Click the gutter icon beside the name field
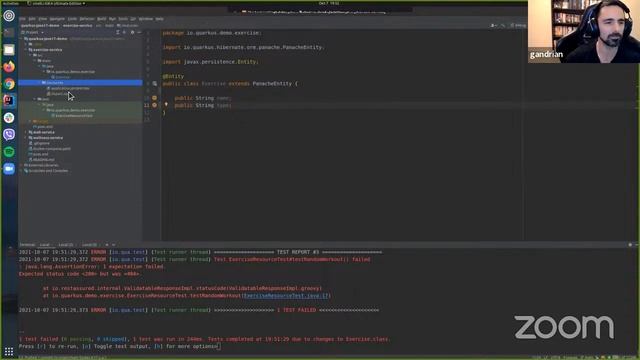640x360 pixels. (x=154, y=98)
